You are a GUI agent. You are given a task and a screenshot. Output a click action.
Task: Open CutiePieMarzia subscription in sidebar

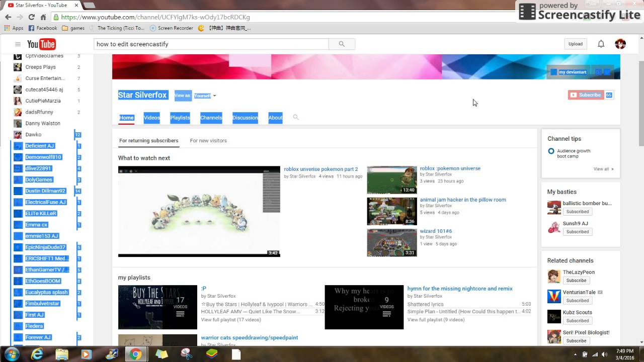point(43,101)
